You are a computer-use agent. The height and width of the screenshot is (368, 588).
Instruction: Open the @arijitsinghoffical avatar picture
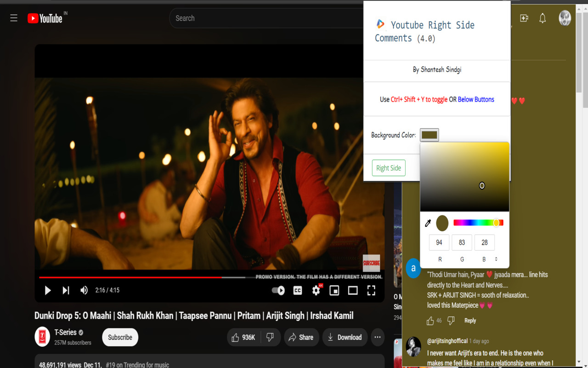413,347
